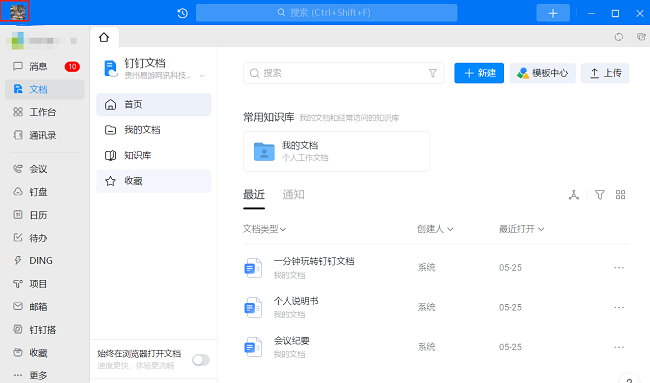
Task: Open more options for 个人说明书
Action: pyautogui.click(x=619, y=308)
